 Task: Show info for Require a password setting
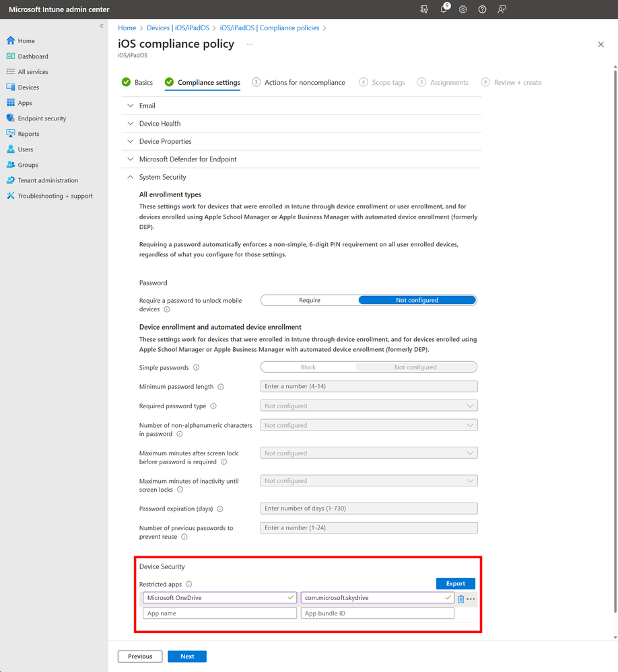167,309
